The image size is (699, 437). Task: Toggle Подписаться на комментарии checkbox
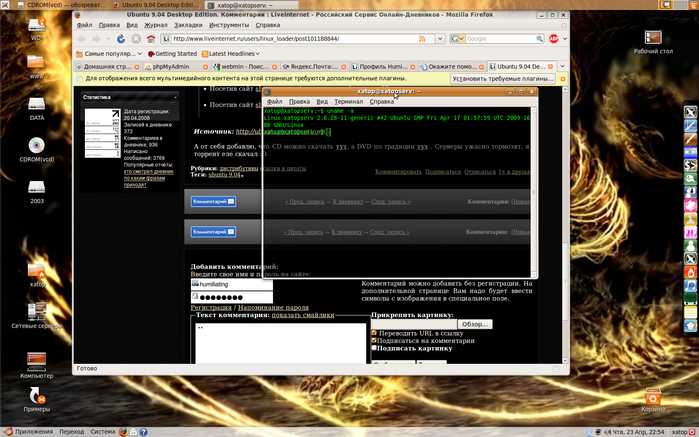click(x=374, y=340)
